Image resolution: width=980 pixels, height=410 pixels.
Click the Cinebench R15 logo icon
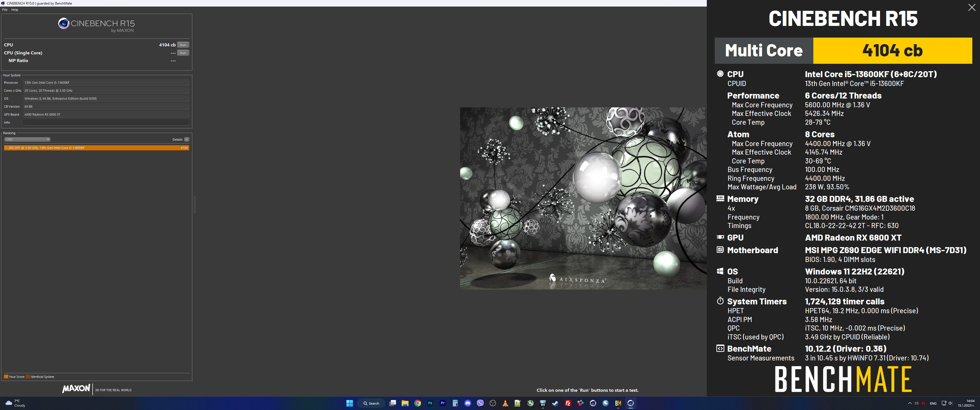point(64,24)
